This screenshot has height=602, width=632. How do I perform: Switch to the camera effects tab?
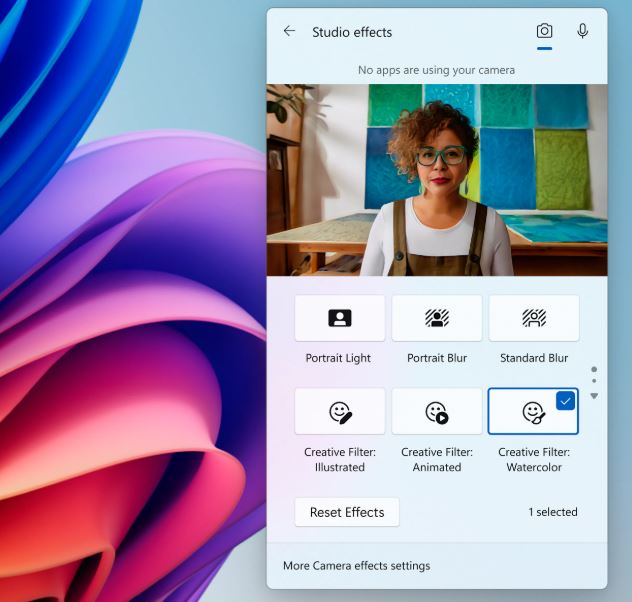pos(544,31)
